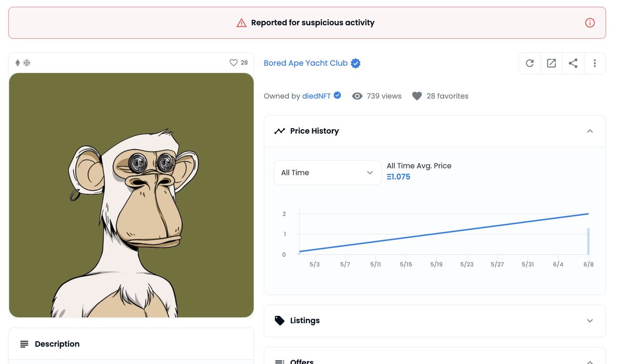Viewport: 623px width, 364px height.
Task: Click the Ethereum chain icon above the image
Action: tap(18, 63)
